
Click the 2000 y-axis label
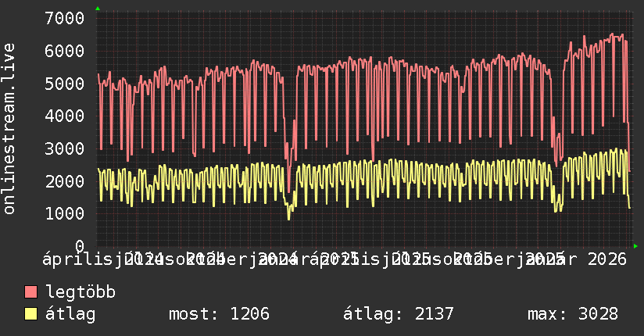65,181
